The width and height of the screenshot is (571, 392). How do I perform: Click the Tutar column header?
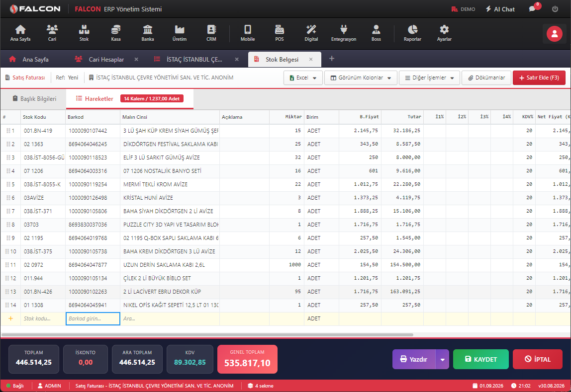point(402,117)
